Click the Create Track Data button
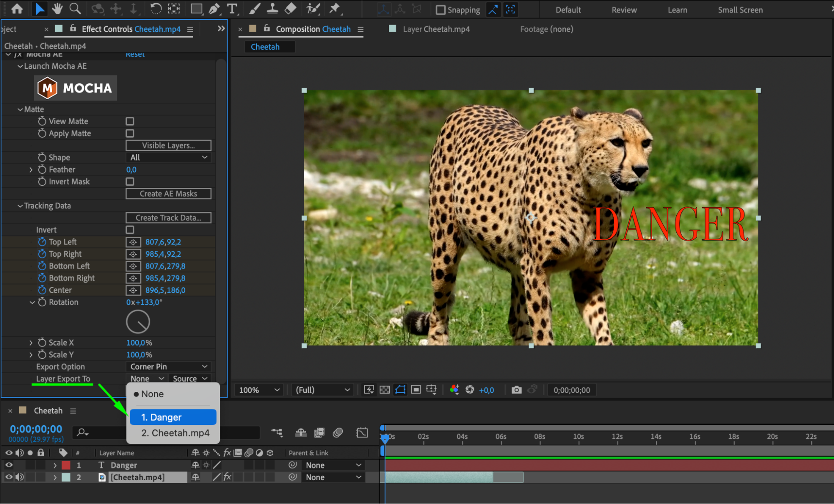The image size is (834, 504). click(x=168, y=218)
